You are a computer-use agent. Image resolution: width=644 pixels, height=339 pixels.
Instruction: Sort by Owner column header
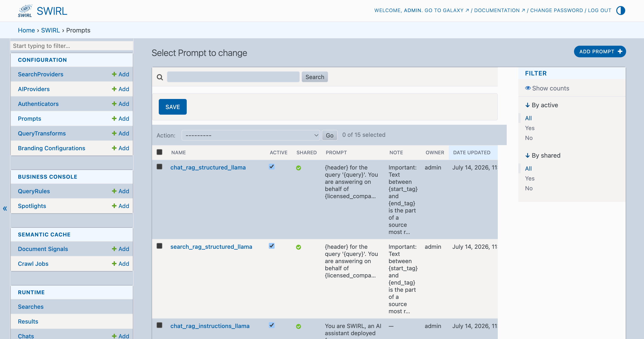435,152
